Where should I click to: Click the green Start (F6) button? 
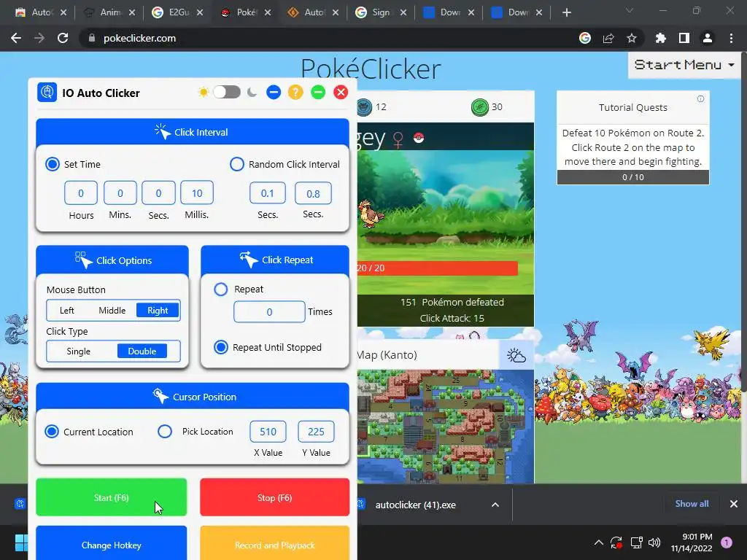[112, 497]
